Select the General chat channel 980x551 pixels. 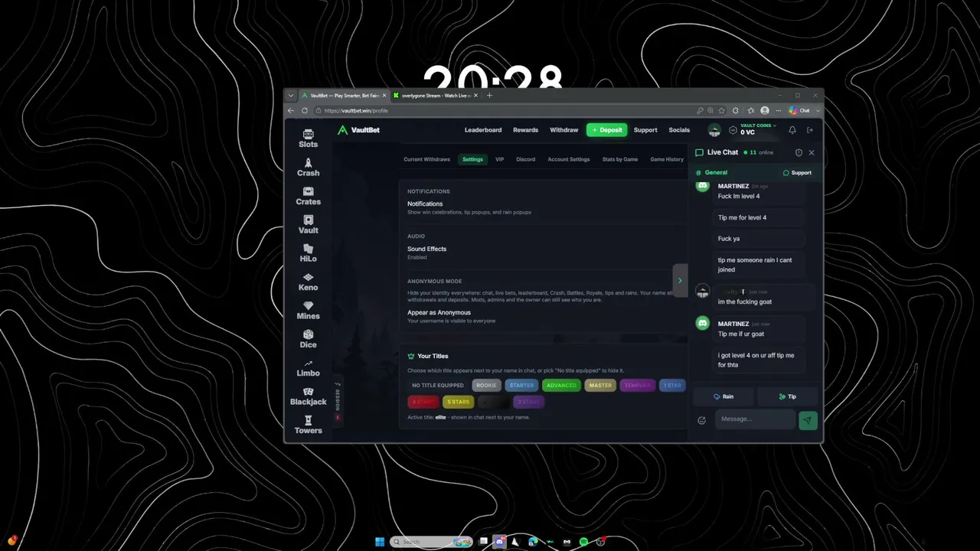point(712,172)
